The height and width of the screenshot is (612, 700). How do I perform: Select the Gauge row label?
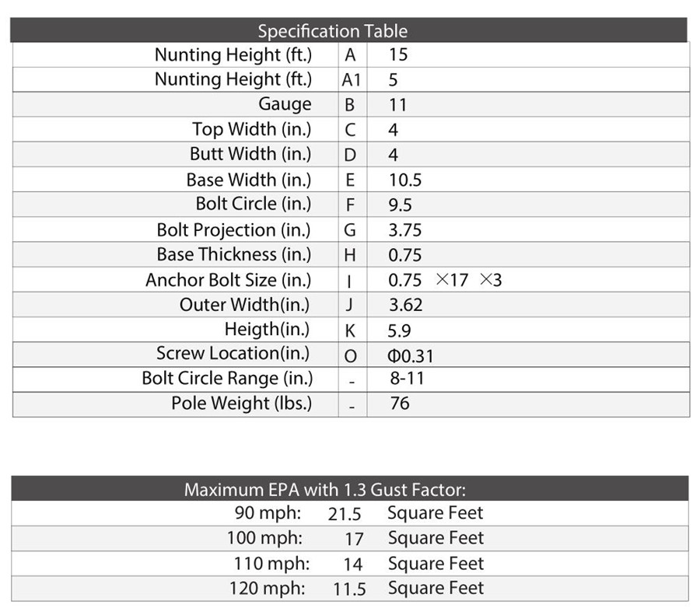point(285,104)
